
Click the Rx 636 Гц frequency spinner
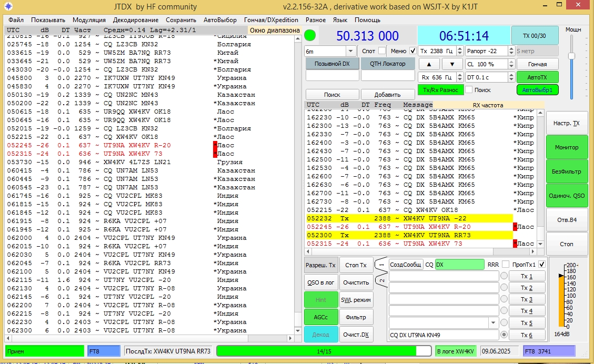tap(441, 77)
